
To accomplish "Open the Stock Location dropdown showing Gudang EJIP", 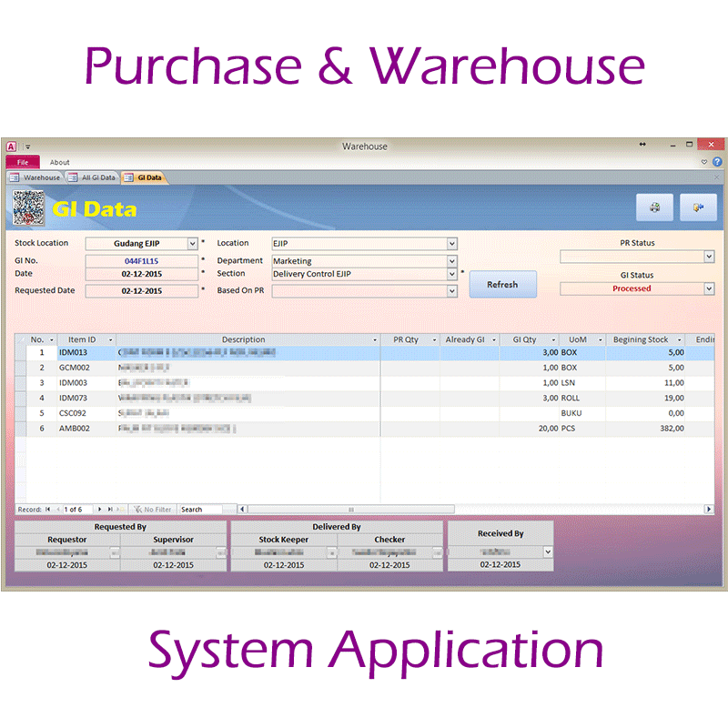I will (x=193, y=243).
